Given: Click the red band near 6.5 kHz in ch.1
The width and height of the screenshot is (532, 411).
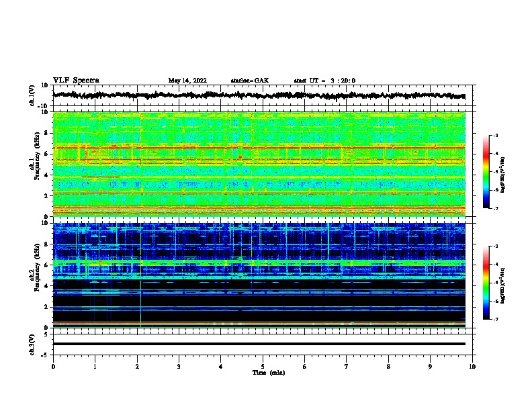Looking at the screenshot, I should pos(259,148).
